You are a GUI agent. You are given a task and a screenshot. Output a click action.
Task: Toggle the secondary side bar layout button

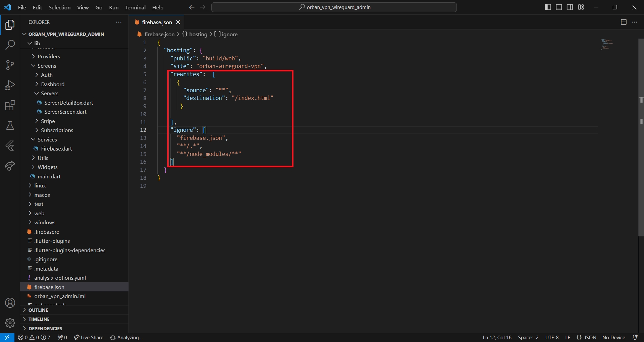pyautogui.click(x=570, y=7)
